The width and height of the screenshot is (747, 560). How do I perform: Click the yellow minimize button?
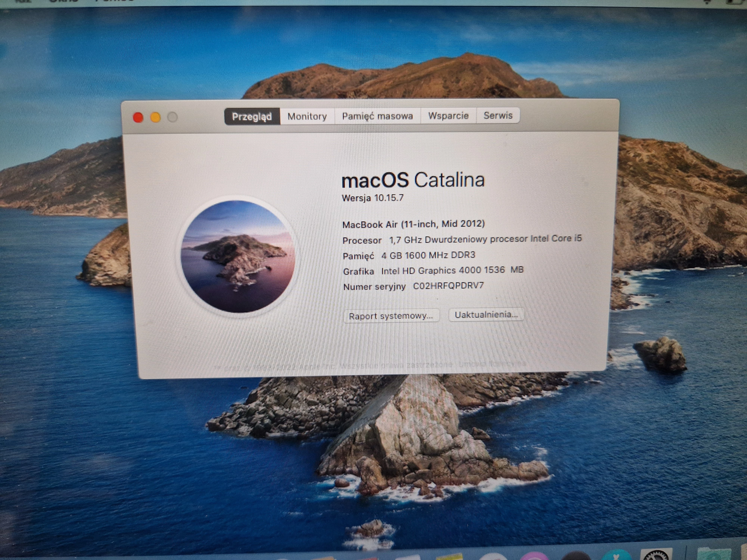[155, 117]
